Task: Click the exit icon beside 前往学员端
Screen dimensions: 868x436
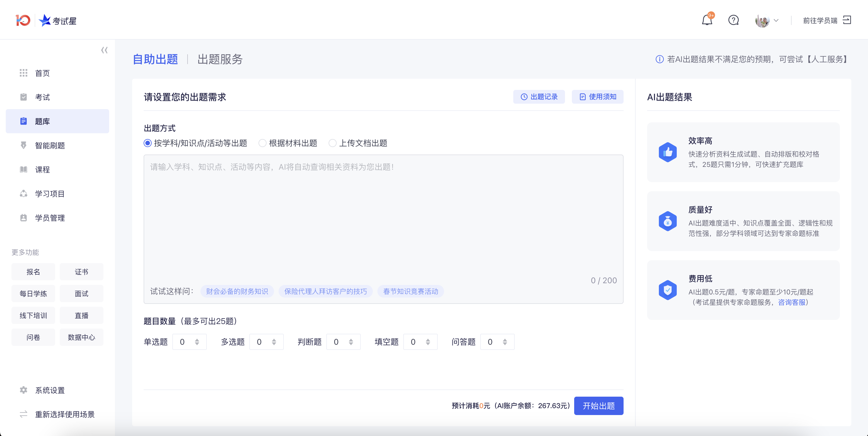Action: (x=847, y=20)
